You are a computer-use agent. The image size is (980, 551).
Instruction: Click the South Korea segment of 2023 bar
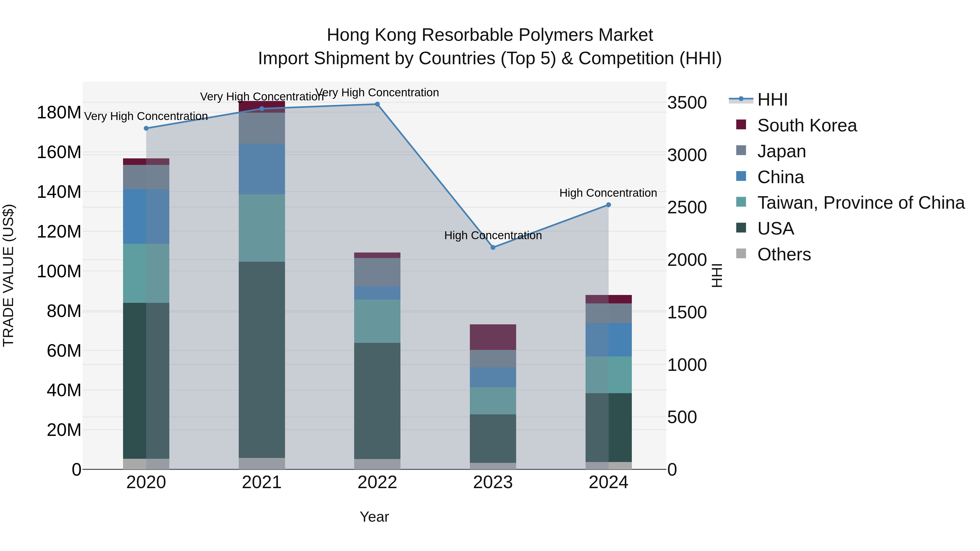(x=493, y=337)
